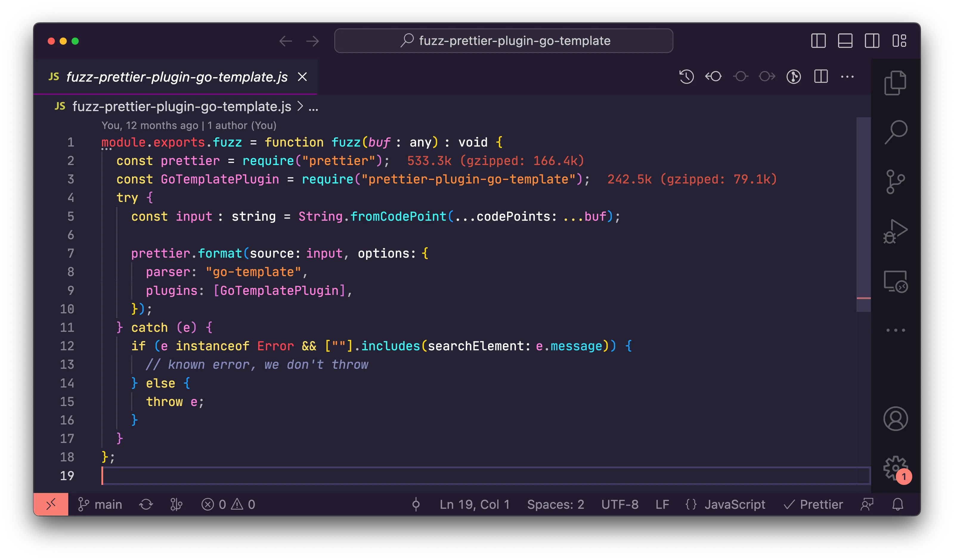954x560 pixels.
Task: Open the Run and Debug view
Action: [895, 231]
